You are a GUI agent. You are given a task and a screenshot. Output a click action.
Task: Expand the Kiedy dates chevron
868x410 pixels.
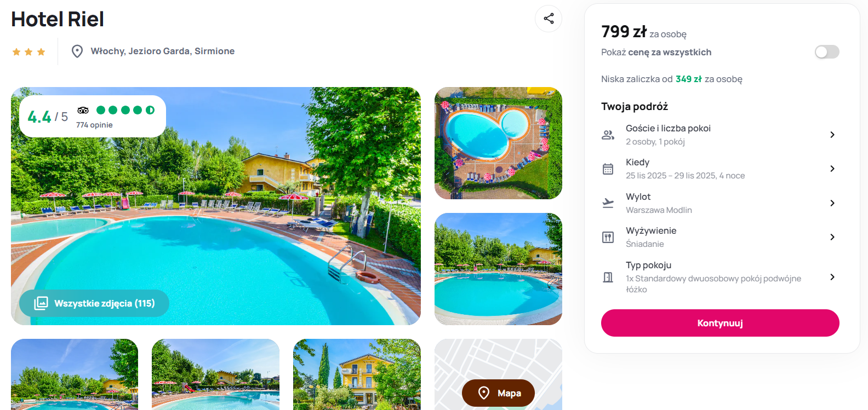coord(832,169)
